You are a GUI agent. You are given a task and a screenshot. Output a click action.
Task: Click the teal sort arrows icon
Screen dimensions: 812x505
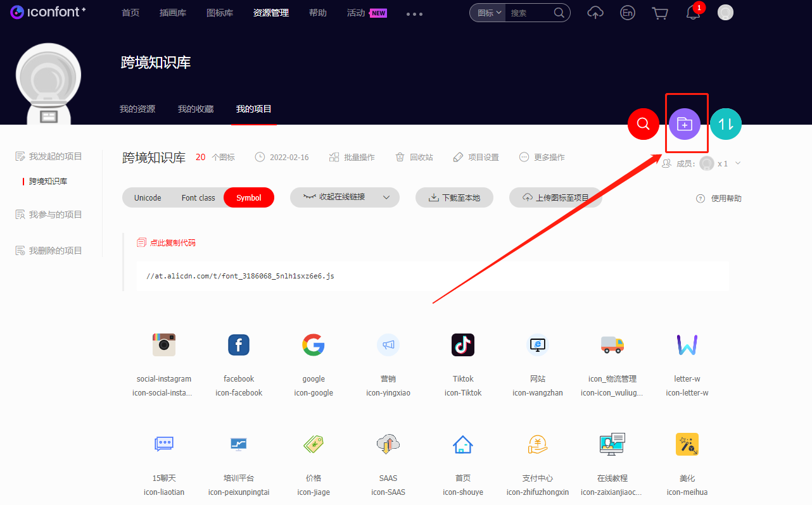725,124
